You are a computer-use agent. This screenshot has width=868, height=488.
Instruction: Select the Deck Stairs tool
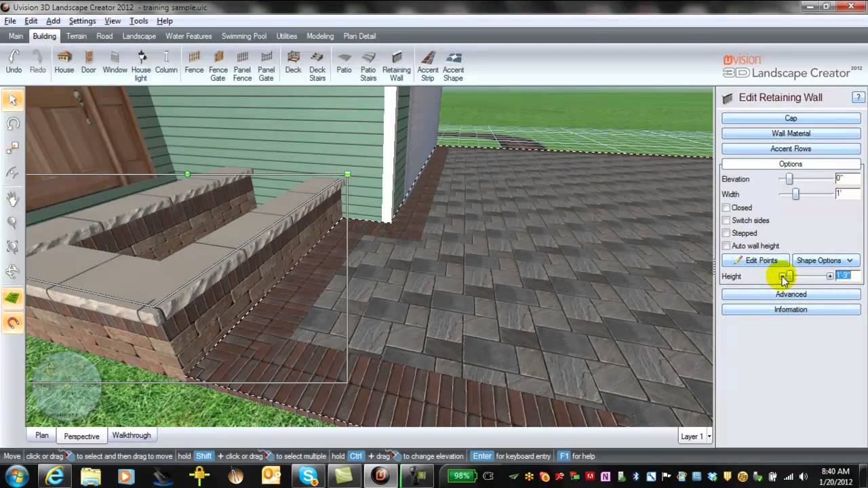click(x=317, y=65)
